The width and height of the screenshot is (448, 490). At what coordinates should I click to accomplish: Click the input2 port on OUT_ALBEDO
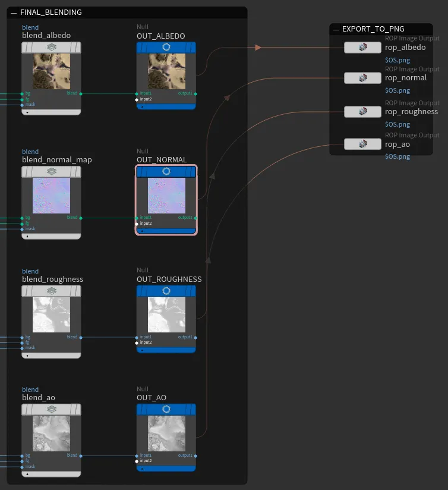tap(137, 100)
